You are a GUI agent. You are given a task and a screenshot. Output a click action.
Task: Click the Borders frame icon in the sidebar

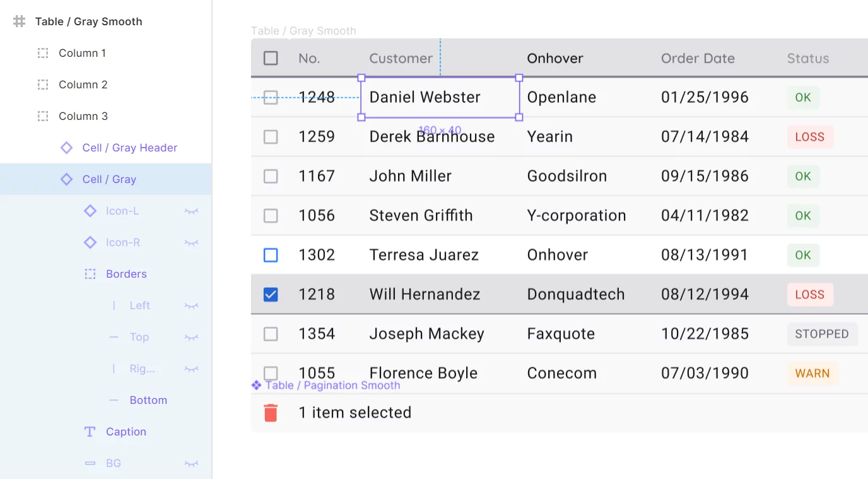(x=89, y=274)
